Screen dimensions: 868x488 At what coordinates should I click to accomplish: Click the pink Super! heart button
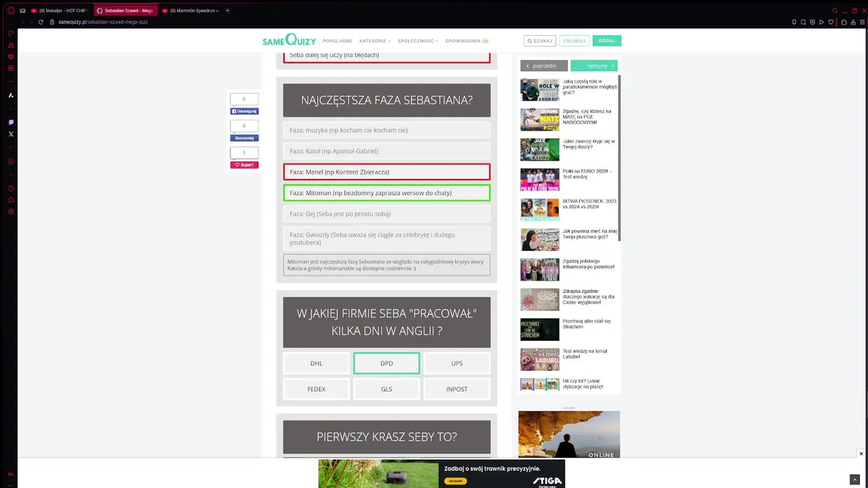(244, 165)
